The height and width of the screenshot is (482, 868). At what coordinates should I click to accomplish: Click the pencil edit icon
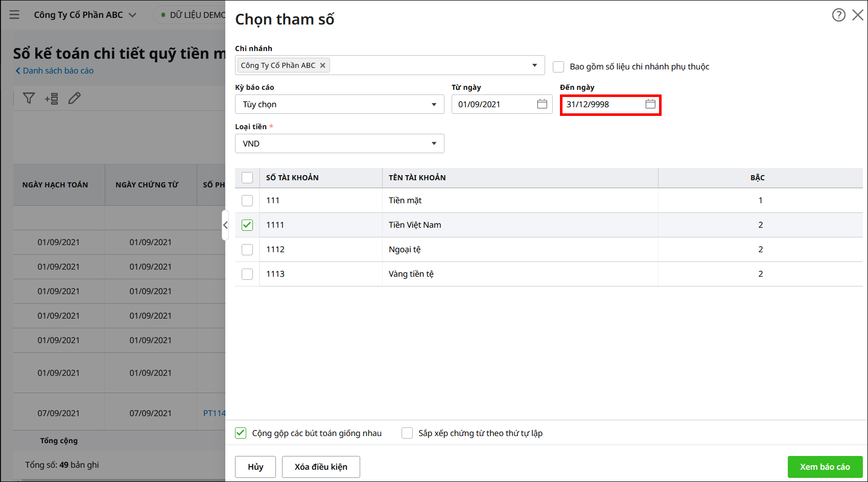[75, 98]
